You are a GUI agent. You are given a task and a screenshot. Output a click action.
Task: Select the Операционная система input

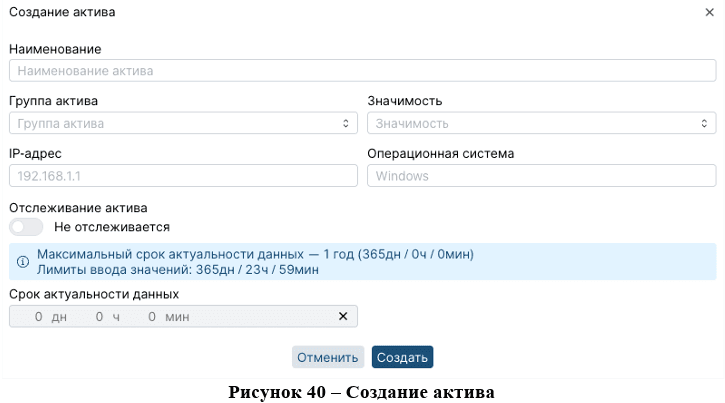point(541,176)
